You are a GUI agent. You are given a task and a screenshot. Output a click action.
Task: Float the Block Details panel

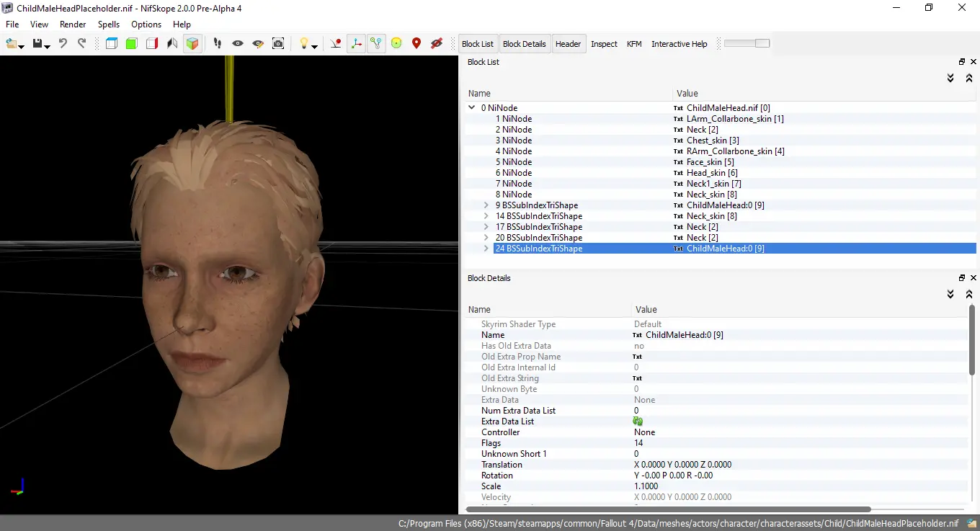(961, 278)
